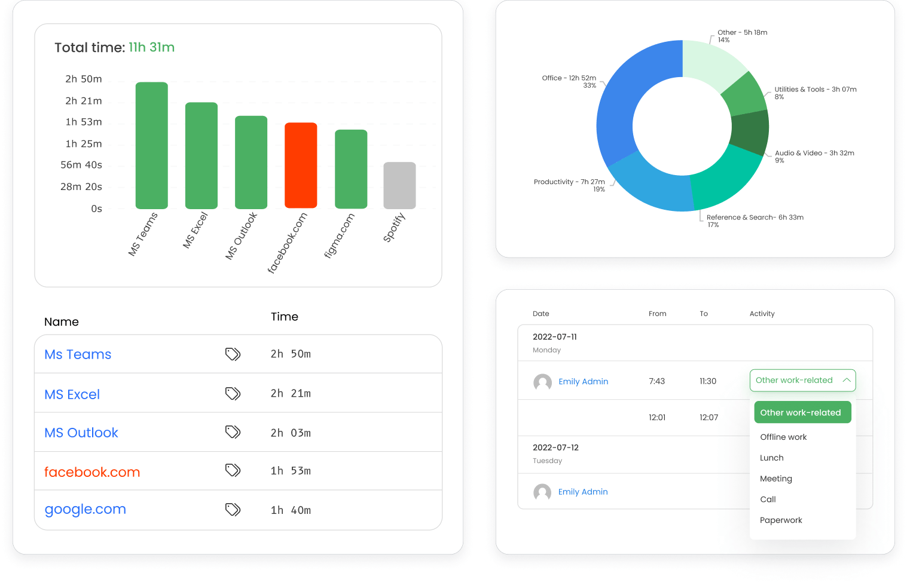Click the Productivity - 7h 27m label
This screenshot has height=588, width=907.
(569, 185)
